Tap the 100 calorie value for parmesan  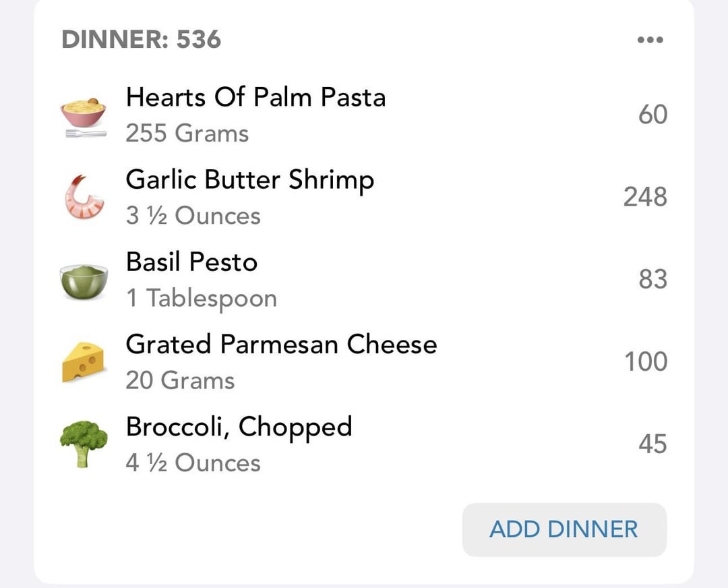point(646,362)
